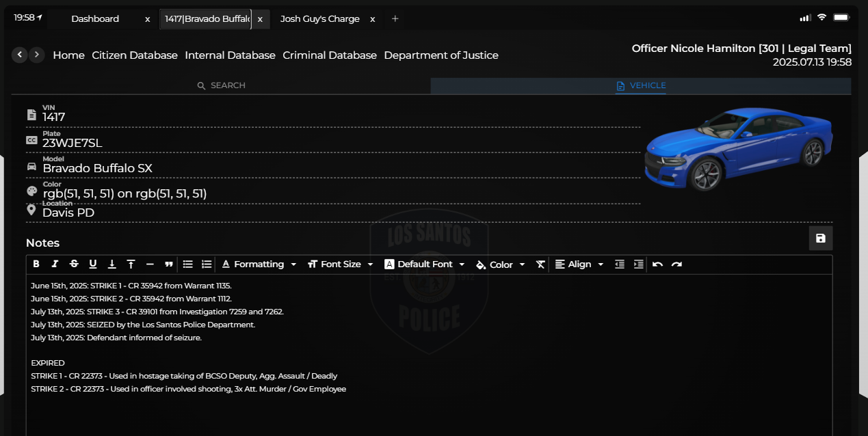Select the location Davis PD
The width and height of the screenshot is (868, 436).
(x=68, y=213)
